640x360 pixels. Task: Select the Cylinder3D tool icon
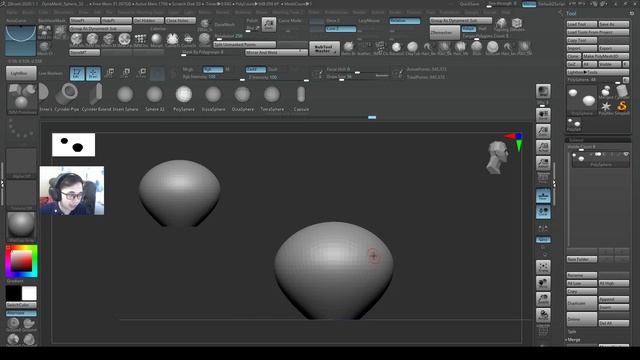coord(622,91)
